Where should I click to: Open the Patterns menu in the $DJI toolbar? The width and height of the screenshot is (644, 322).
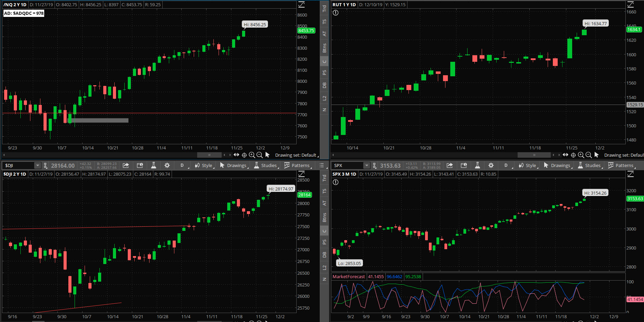click(298, 165)
